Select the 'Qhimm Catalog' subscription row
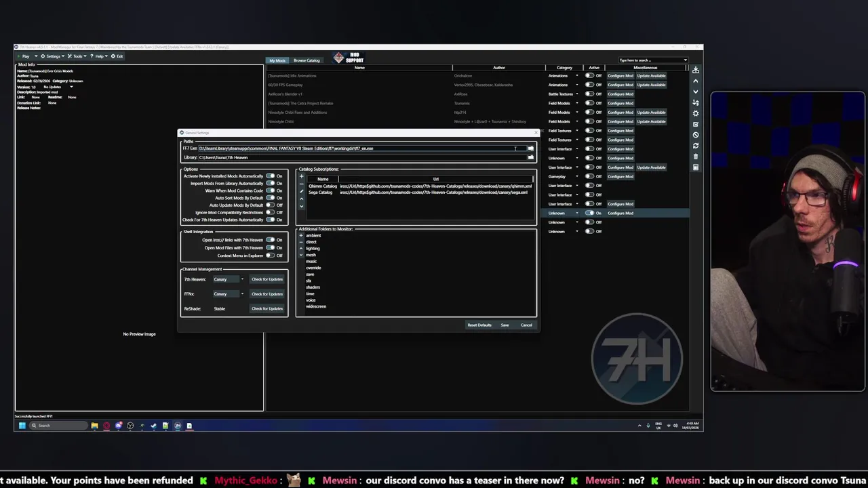Screen dimensions: 868x488 tap(420, 186)
